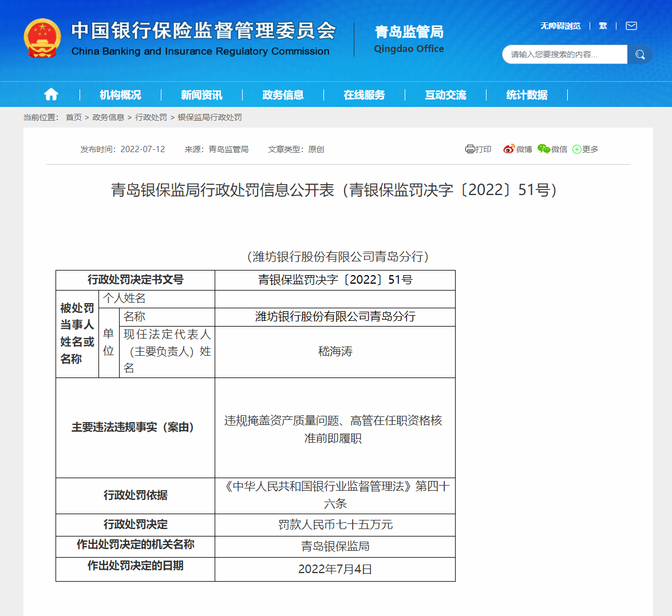672x616 pixels.
Task: Share via the WeChat icon
Action: click(544, 149)
